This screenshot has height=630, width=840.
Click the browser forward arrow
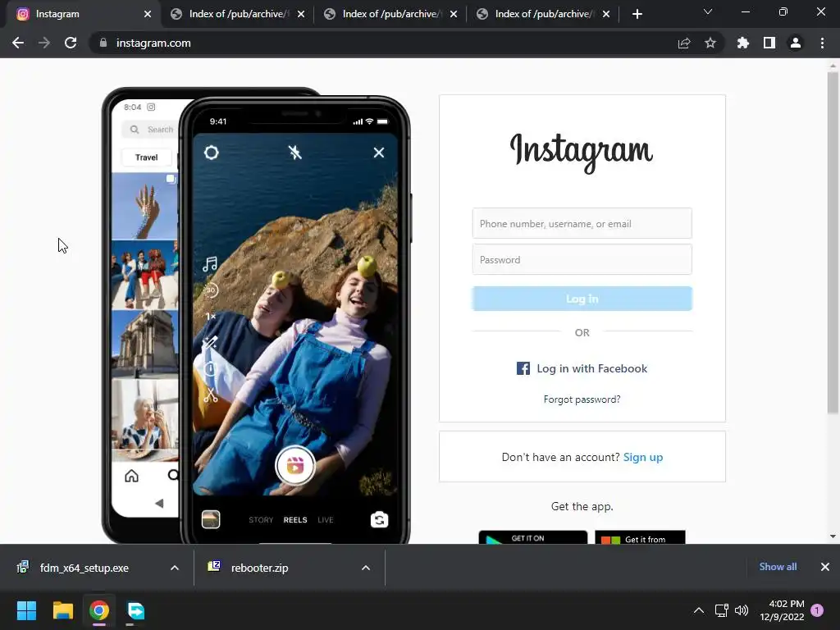pos(44,43)
